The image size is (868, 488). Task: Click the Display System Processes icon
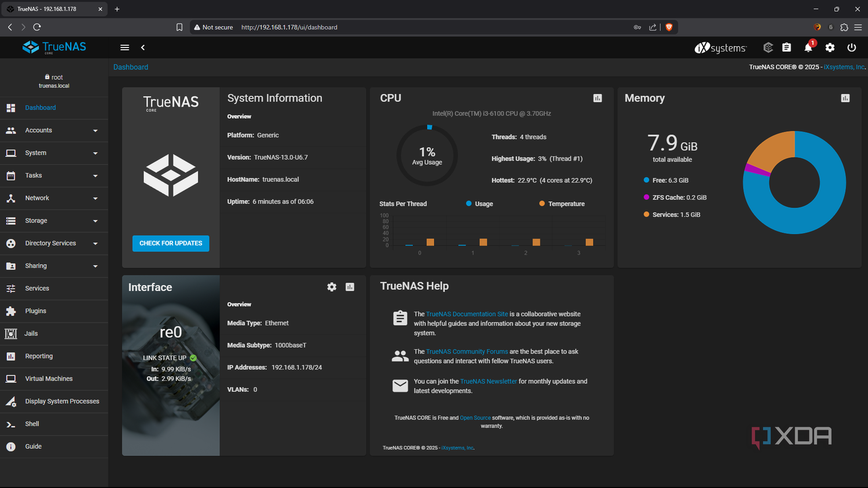[11, 401]
